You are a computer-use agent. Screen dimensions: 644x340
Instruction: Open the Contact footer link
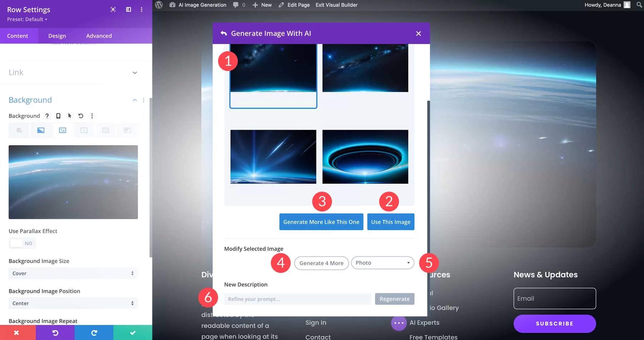(318, 337)
